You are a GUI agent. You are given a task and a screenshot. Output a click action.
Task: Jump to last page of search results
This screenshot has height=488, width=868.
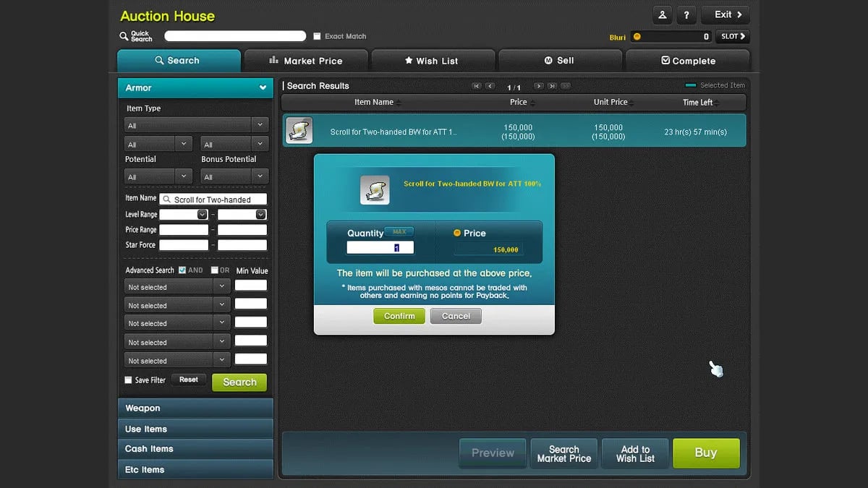(552, 86)
